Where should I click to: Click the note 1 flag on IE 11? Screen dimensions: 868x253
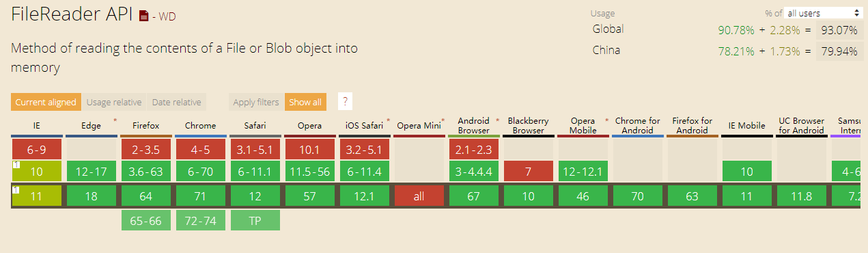tap(14, 189)
